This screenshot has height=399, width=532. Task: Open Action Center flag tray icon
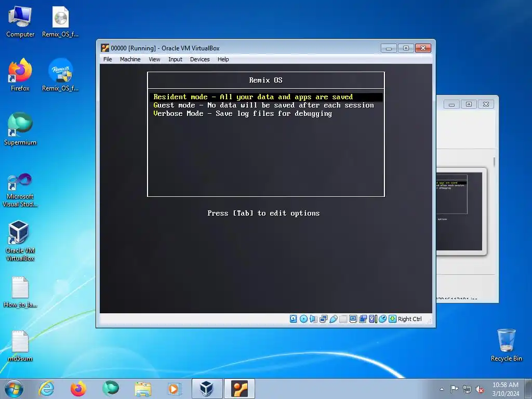454,389
